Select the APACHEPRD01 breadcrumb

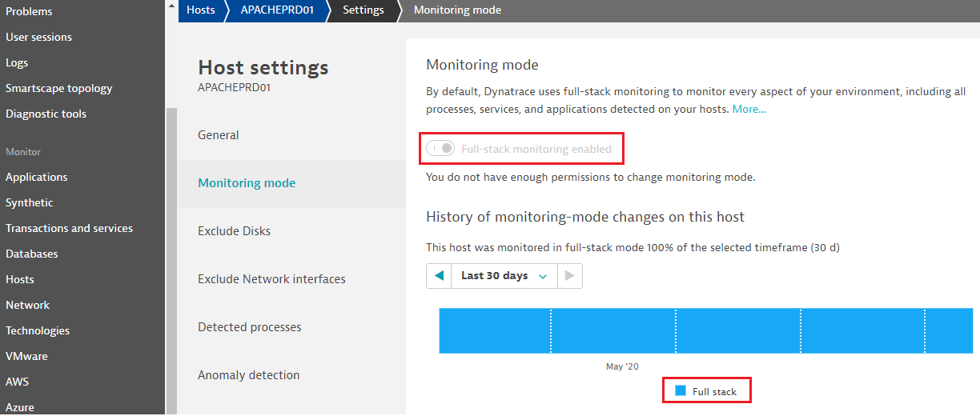[278, 10]
